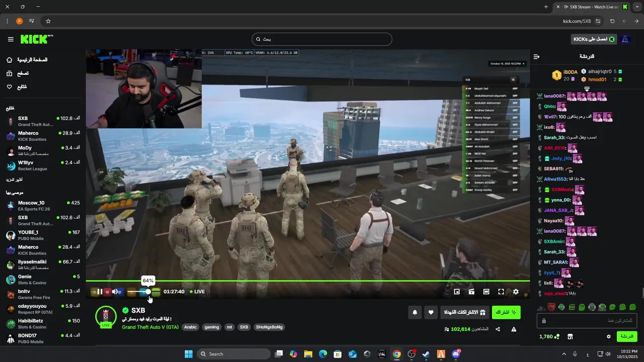This screenshot has width=644, height=362.
Task: Open chat settings gear
Action: (609, 336)
